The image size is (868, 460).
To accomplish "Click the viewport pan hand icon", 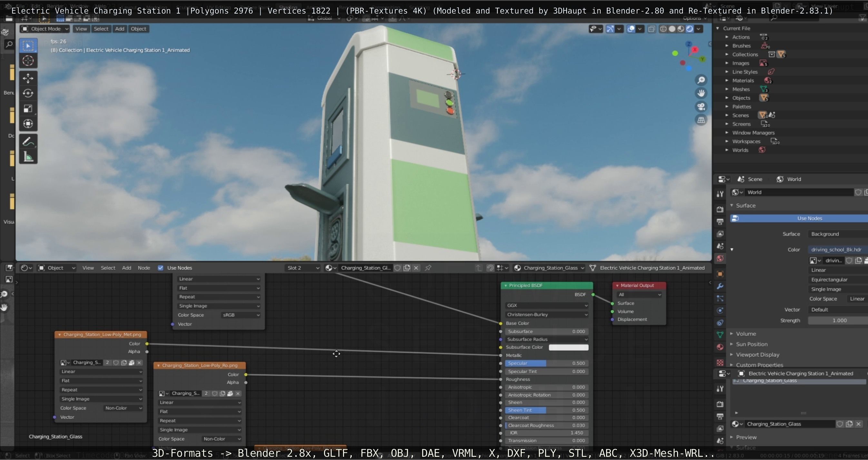I will [701, 93].
